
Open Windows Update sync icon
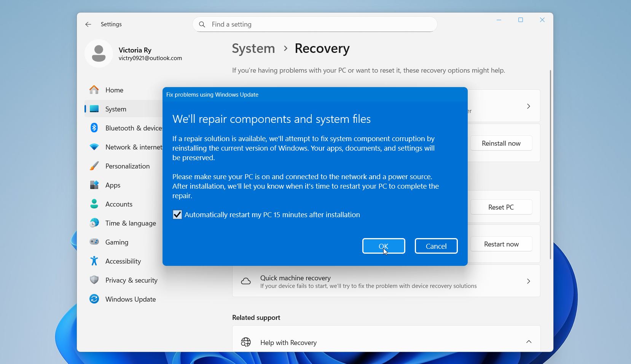click(94, 299)
